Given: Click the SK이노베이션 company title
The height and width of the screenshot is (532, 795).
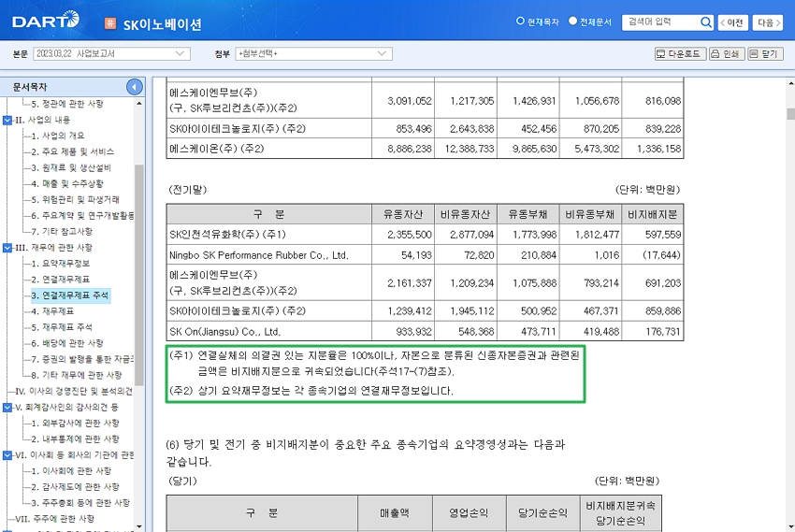Looking at the screenshot, I should coord(162,23).
